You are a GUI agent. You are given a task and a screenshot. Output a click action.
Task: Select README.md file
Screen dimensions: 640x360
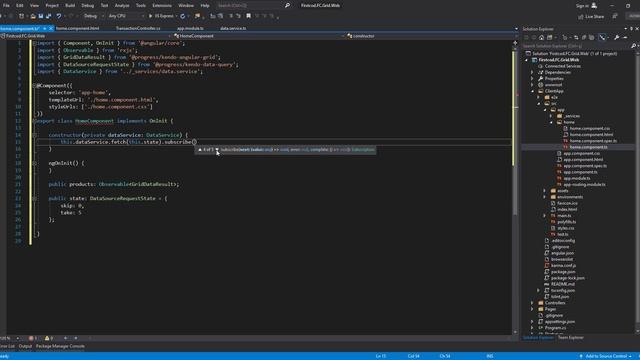click(562, 284)
